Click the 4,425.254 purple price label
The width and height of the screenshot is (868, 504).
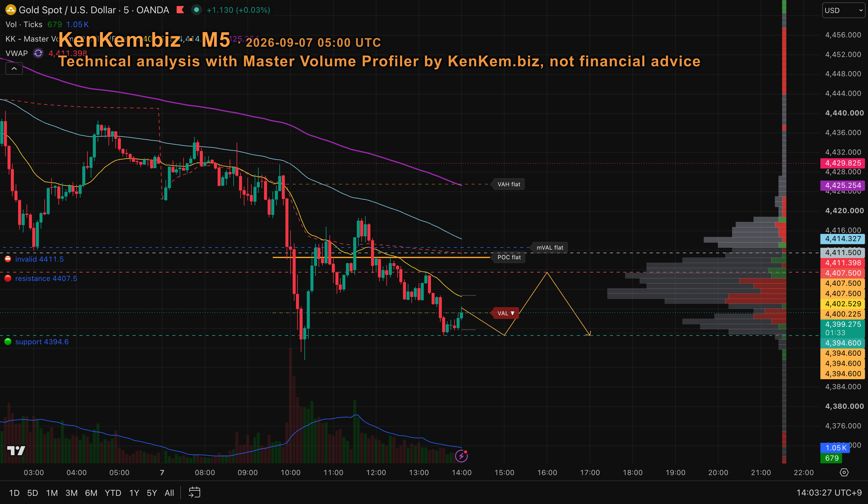pos(843,185)
